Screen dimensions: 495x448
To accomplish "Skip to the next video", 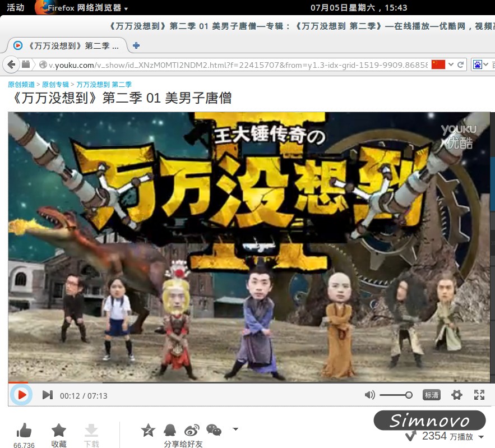I will pyautogui.click(x=47, y=395).
